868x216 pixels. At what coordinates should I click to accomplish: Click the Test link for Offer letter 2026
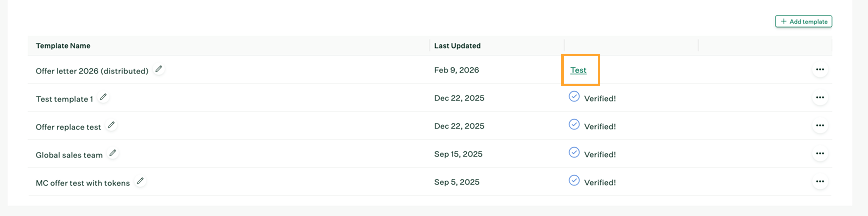(578, 70)
